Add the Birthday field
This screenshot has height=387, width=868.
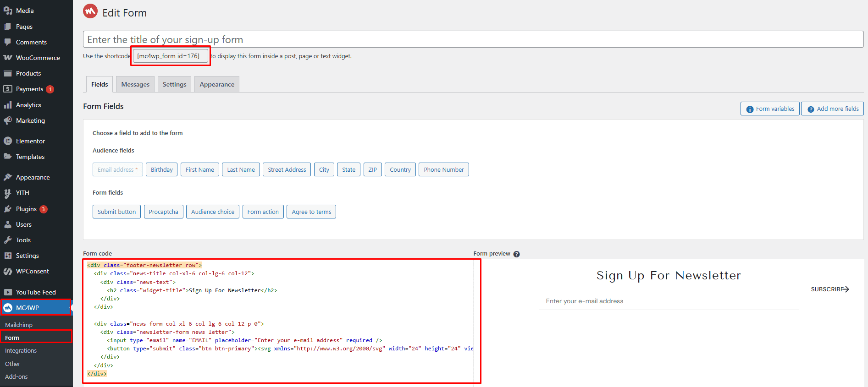coord(161,169)
